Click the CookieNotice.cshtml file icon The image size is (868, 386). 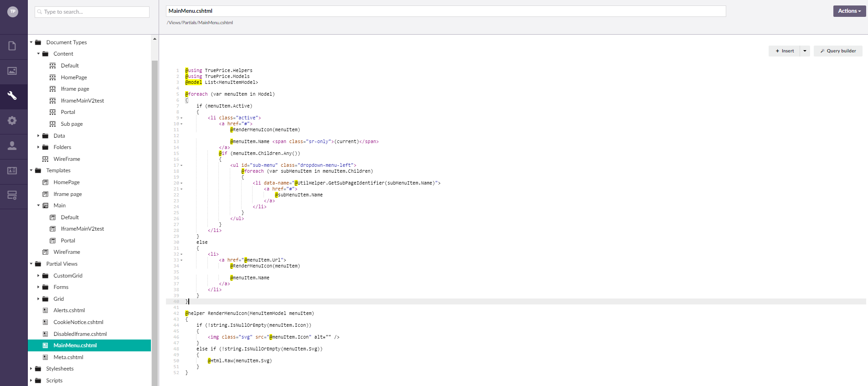(45, 322)
